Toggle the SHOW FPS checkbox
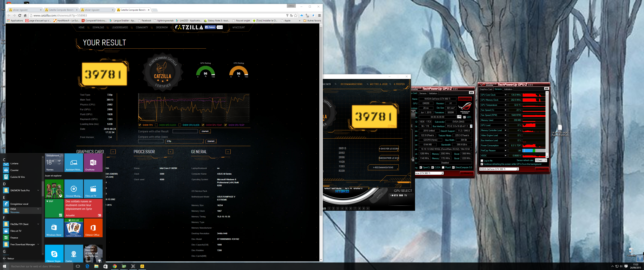 (x=140, y=125)
